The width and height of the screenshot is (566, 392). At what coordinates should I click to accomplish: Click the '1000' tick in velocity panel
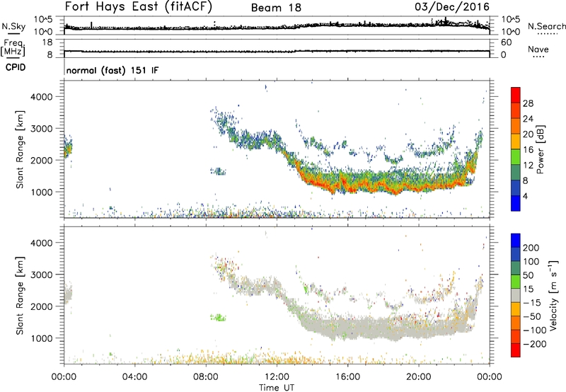coord(41,338)
